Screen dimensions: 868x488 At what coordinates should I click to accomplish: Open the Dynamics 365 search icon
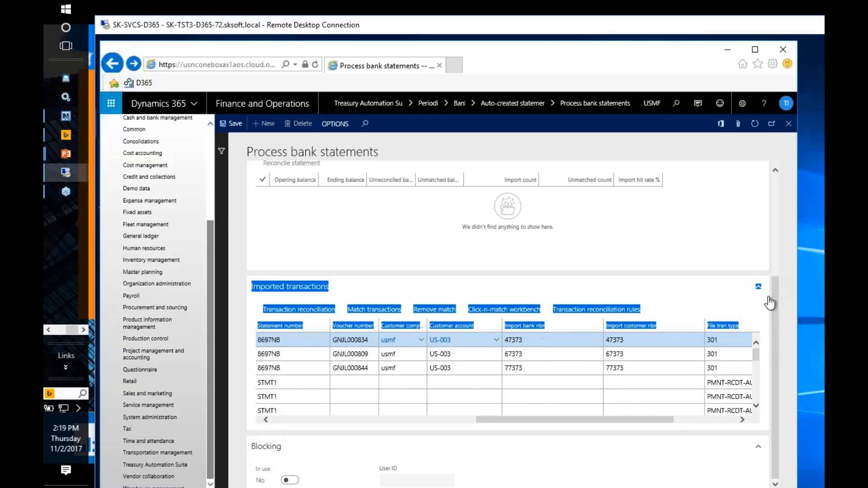click(x=676, y=103)
